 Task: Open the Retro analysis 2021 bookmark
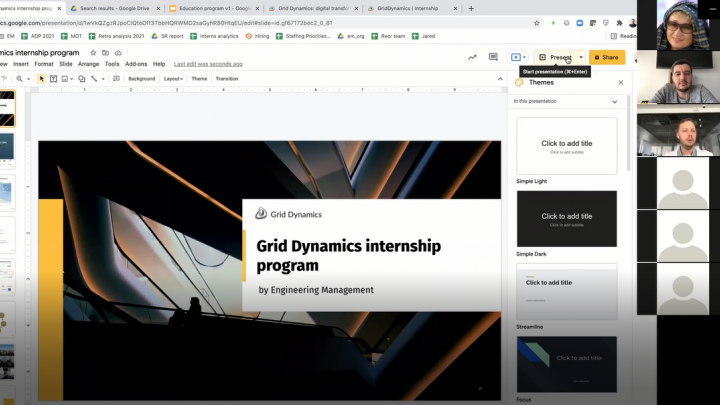[x=117, y=36]
